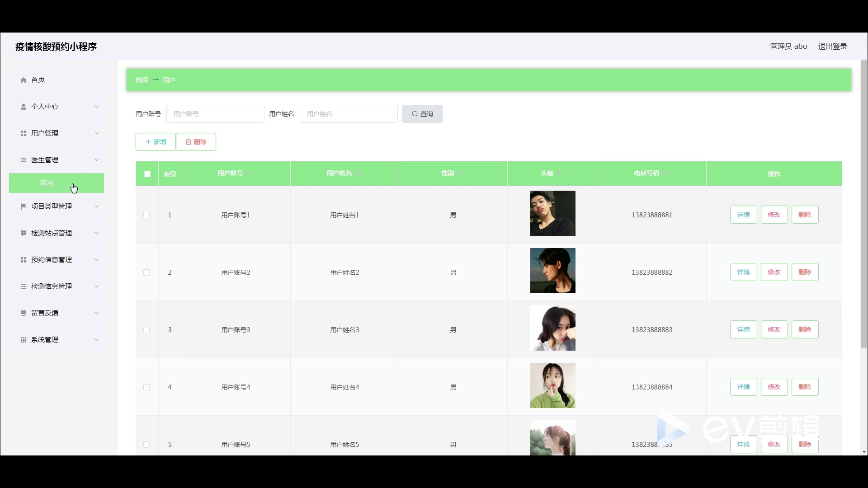The image size is (868, 488).
Task: Tick the checkbox for row 2
Action: (146, 272)
